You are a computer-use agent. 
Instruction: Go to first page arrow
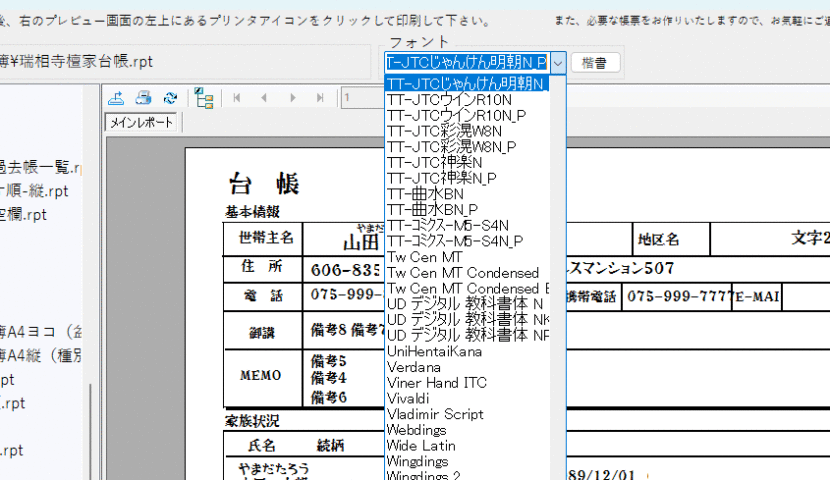pos(237,98)
